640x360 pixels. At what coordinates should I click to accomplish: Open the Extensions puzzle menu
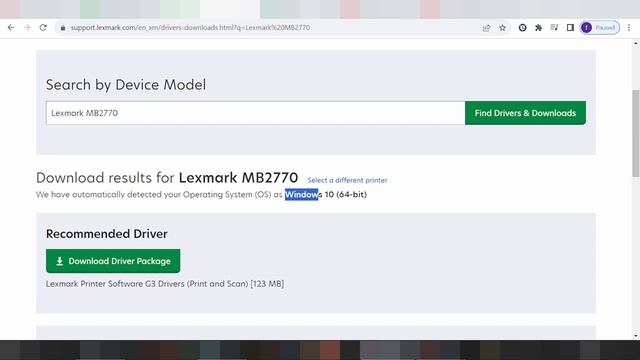pos(538,28)
